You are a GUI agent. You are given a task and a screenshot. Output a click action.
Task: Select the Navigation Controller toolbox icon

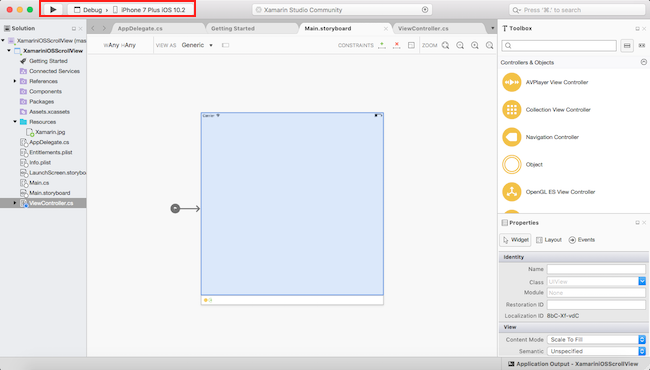coord(512,137)
